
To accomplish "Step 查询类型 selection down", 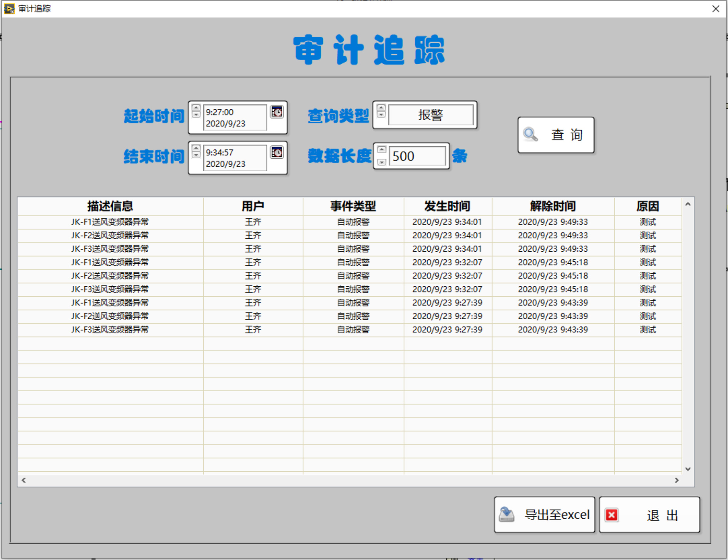I will (x=381, y=114).
